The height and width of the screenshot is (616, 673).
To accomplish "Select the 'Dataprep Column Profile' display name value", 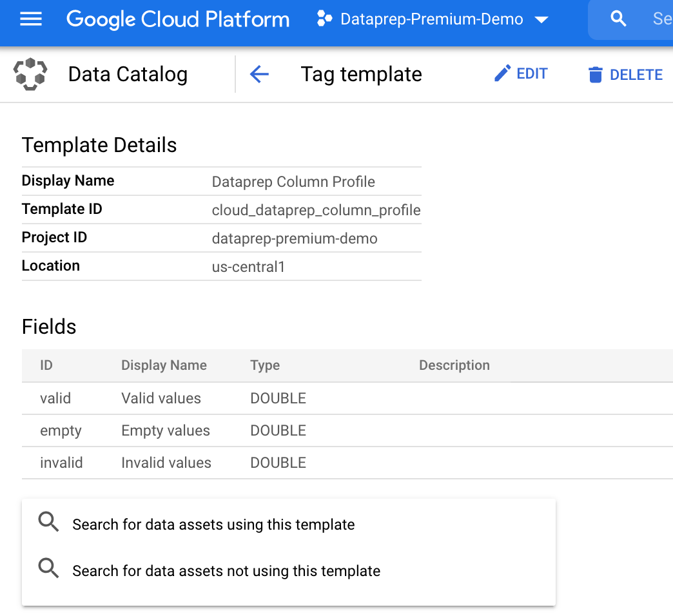I will click(x=293, y=182).
